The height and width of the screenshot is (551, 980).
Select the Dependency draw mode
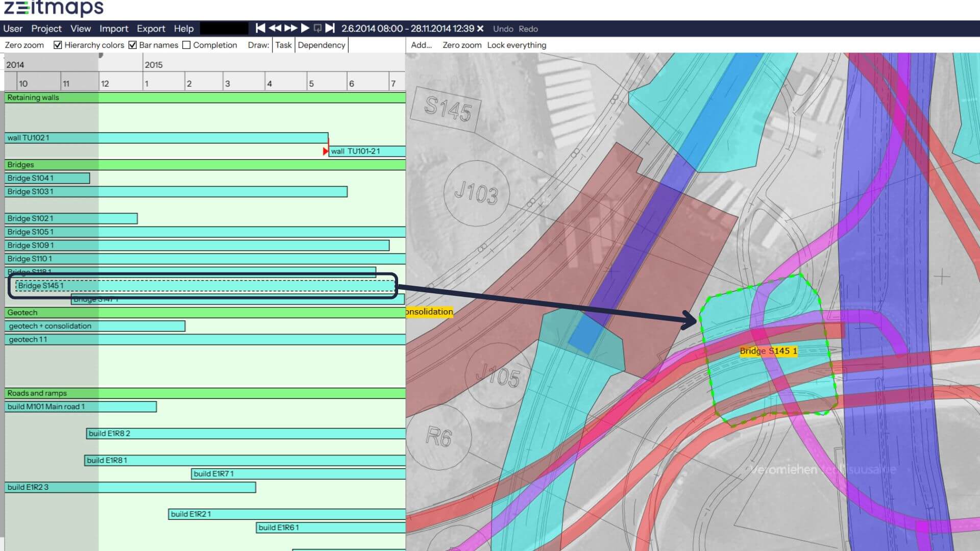pos(322,45)
